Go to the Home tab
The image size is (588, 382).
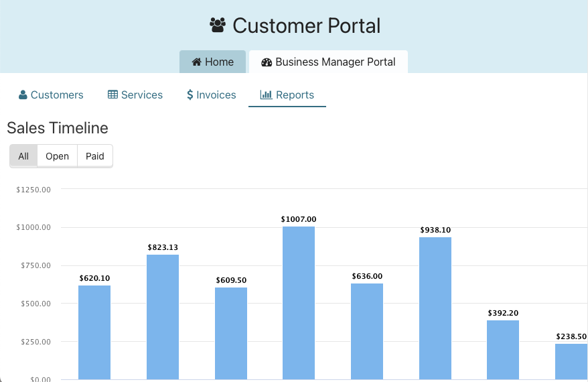pyautogui.click(x=212, y=62)
